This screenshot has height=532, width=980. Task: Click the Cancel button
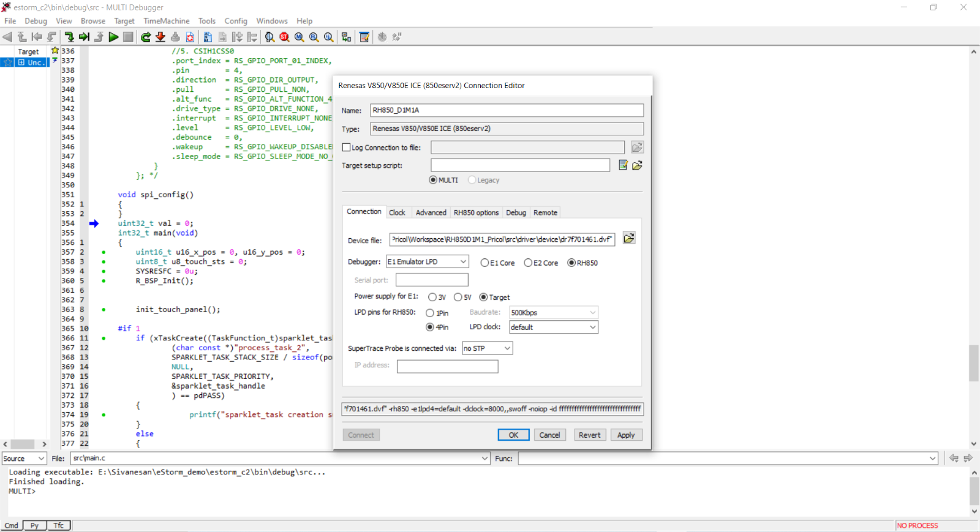549,435
